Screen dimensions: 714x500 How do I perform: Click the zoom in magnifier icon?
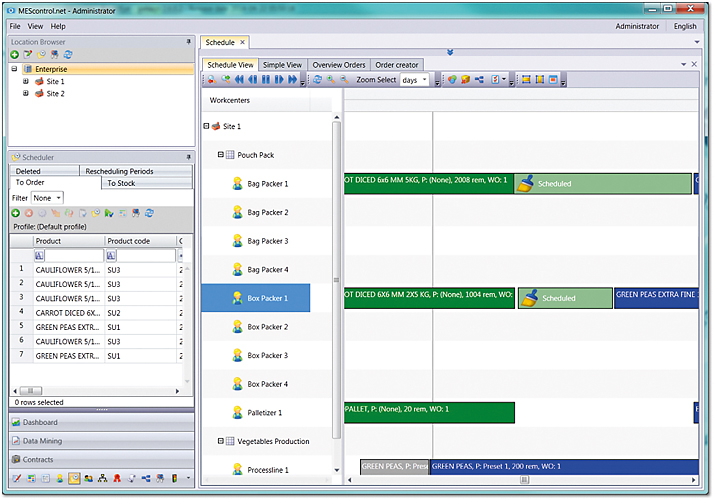331,80
